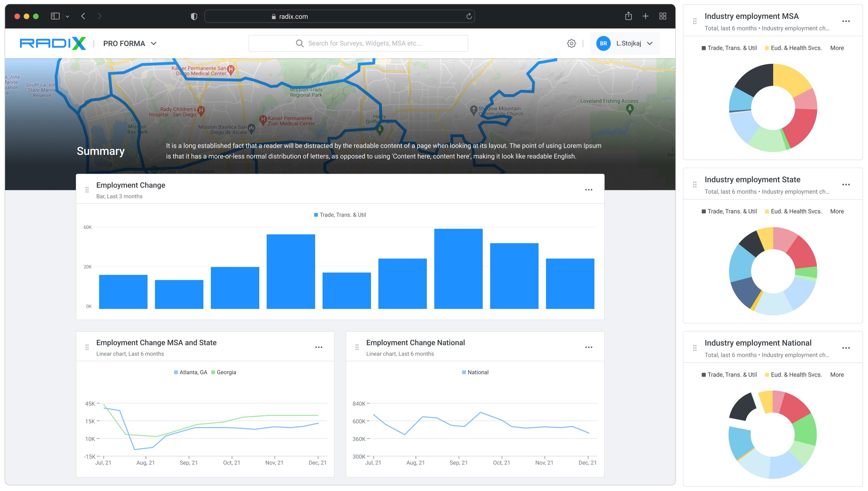This screenshot has width=868, height=491.
Task: Expand More legend items in State widget
Action: (x=837, y=212)
